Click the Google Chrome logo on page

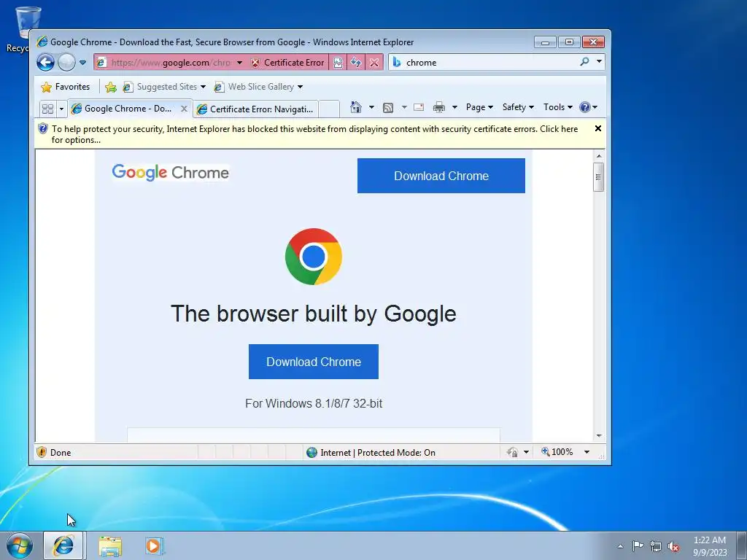click(x=171, y=172)
